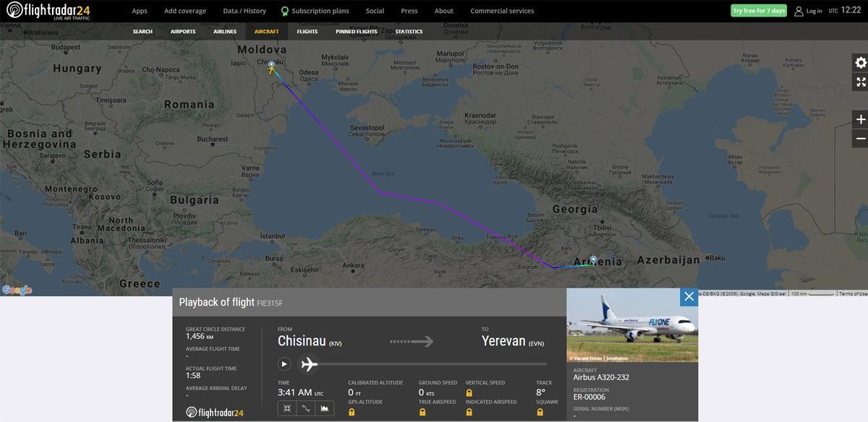Open the FlyOne aircraft photo thumbnail

pos(632,325)
